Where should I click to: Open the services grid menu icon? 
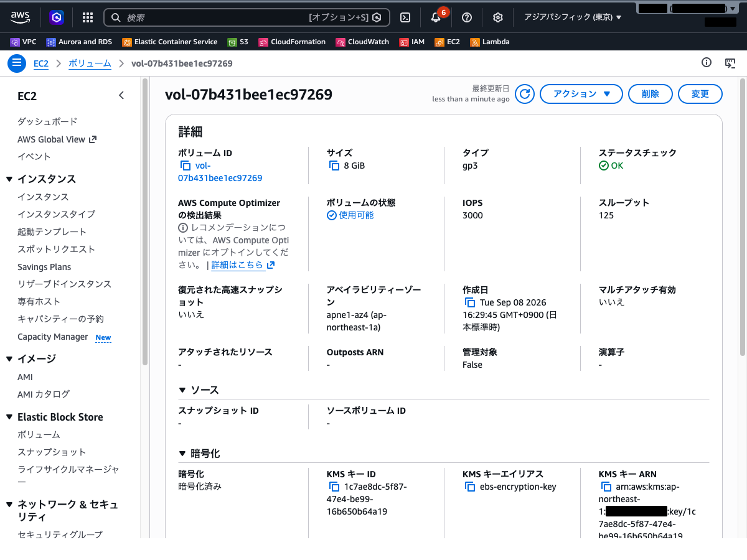click(x=88, y=17)
